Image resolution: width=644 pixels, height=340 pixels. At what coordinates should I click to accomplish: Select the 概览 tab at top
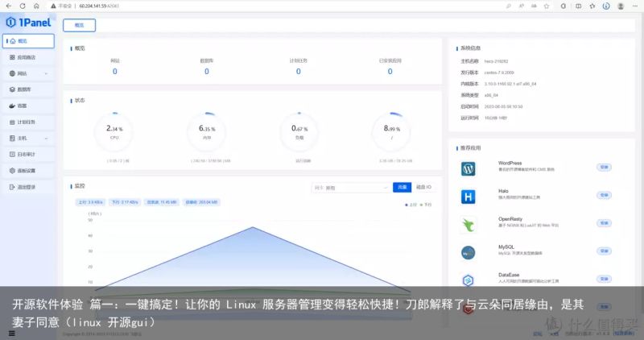tap(79, 25)
